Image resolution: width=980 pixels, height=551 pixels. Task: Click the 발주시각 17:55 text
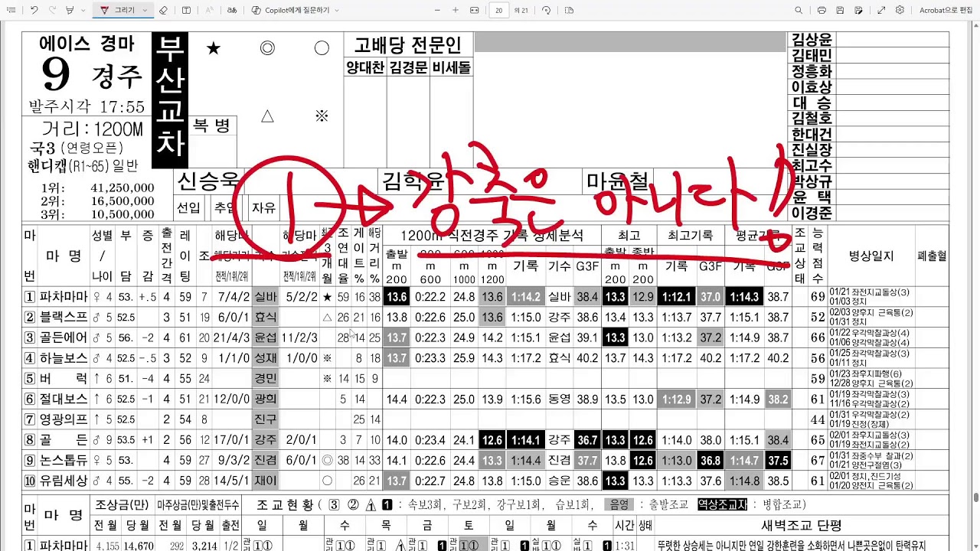tap(87, 106)
